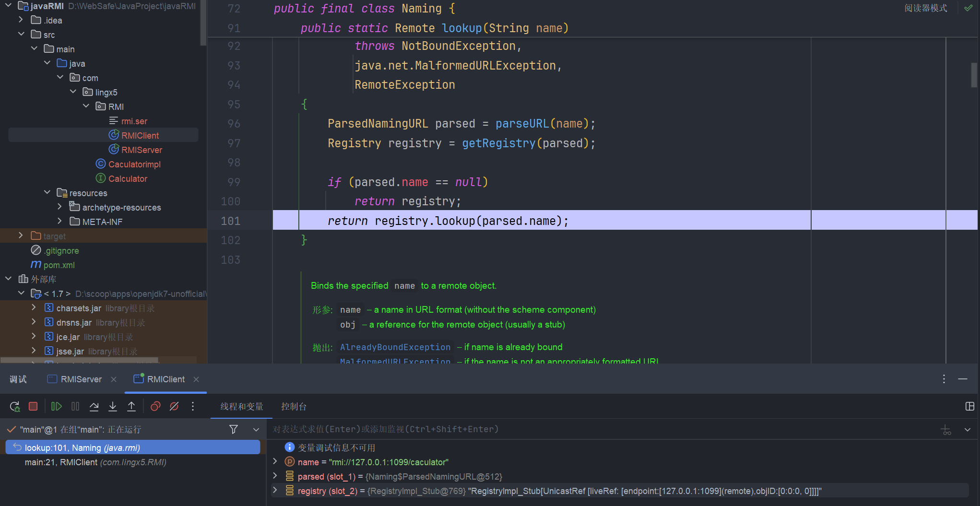Collapse the 外部库 external libraries node
This screenshot has width=980, height=506.
pos(9,279)
